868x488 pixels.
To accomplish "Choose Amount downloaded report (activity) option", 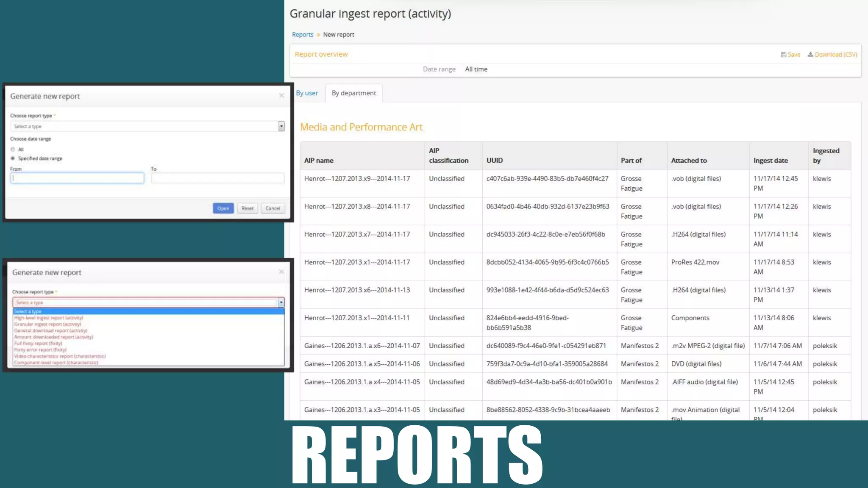I will (x=53, y=337).
